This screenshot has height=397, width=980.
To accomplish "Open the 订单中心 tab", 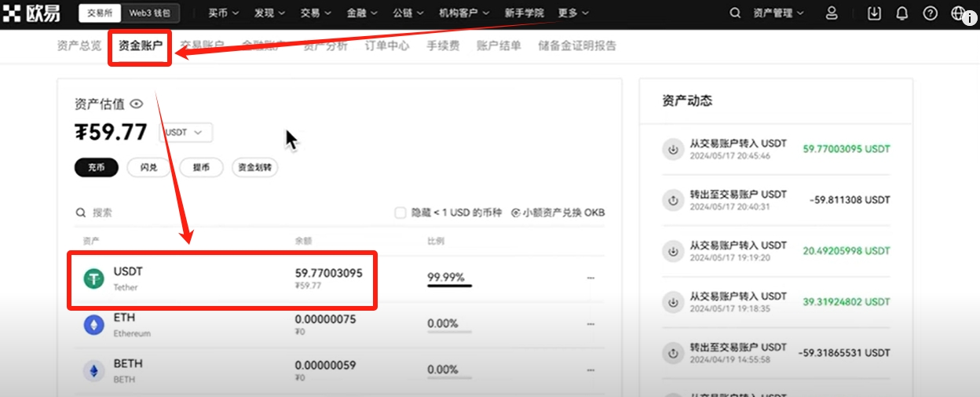I will [387, 46].
